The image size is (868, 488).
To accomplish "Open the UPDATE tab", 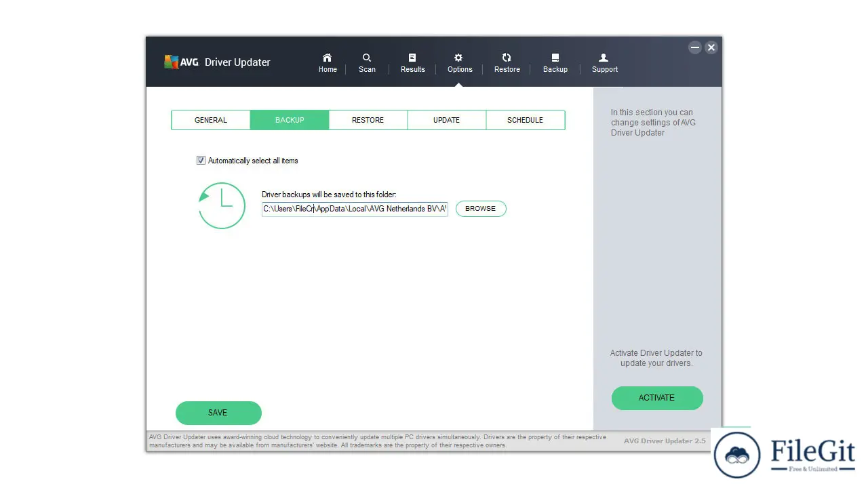I will coord(447,120).
